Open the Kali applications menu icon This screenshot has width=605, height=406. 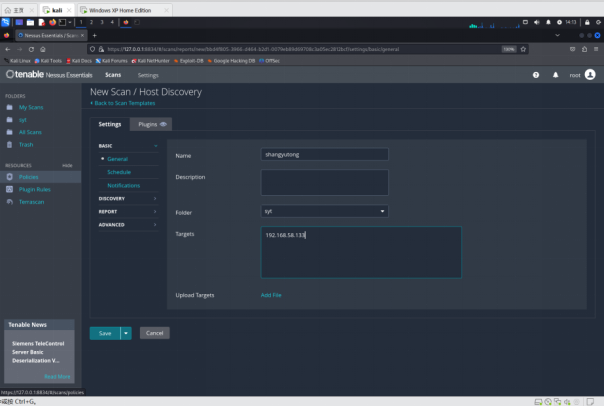pos(5,22)
